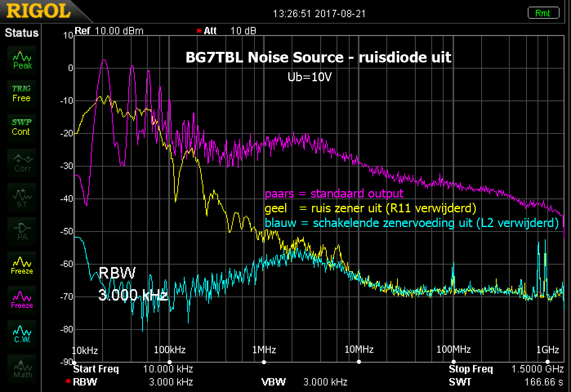Select the purple Freeze trace icon
The width and height of the screenshot is (571, 392).
tap(22, 300)
